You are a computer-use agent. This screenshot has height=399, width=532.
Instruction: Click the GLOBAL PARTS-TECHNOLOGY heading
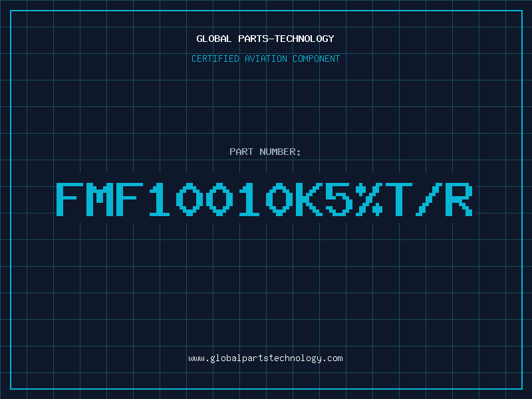[265, 39]
